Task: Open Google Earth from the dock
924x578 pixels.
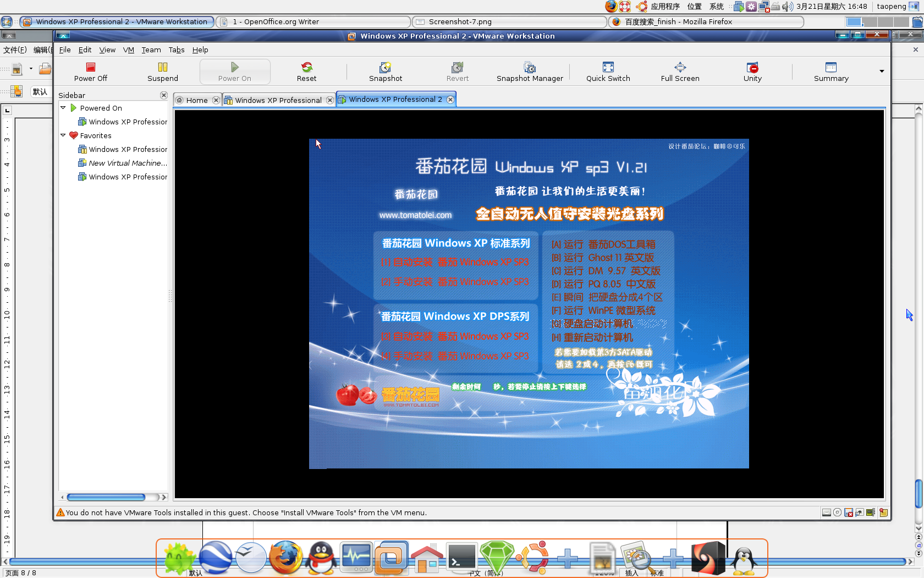Action: [x=216, y=557]
